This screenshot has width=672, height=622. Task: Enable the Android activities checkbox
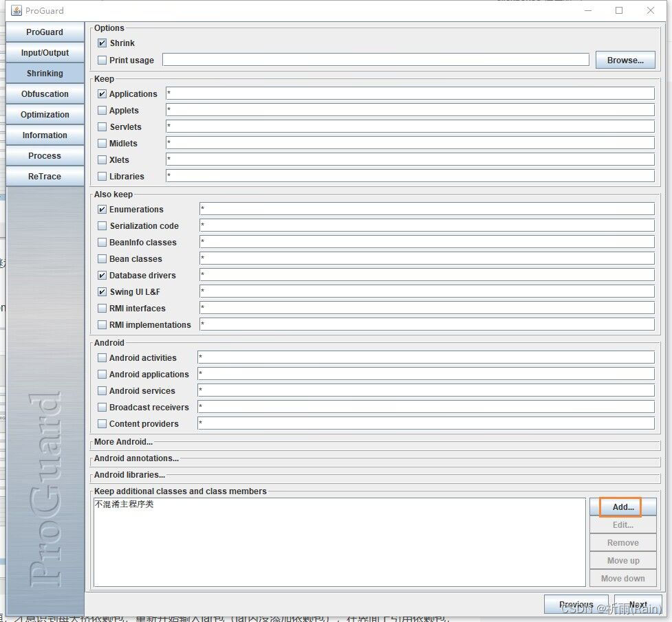[x=102, y=357]
